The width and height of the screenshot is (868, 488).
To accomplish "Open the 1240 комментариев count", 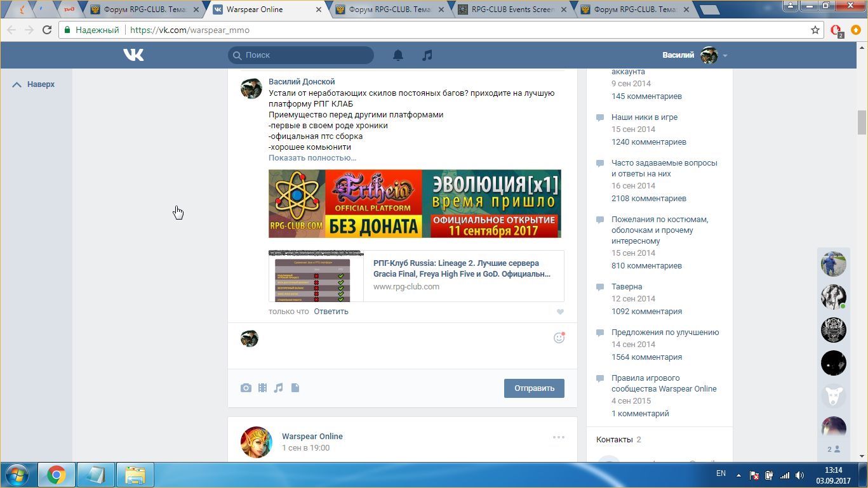I will coord(649,142).
